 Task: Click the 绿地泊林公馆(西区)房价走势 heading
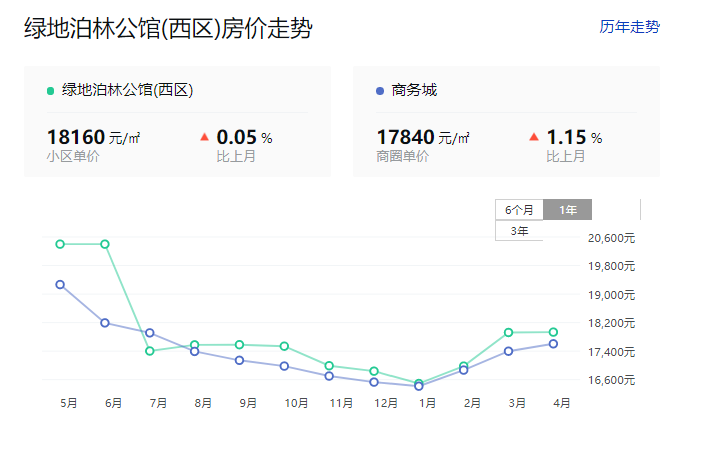point(168,29)
